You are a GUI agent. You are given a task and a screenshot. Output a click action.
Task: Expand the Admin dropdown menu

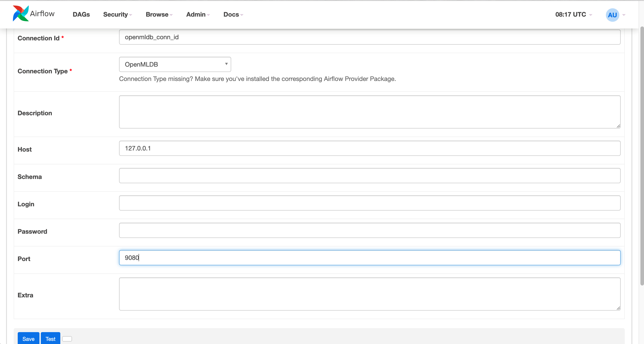(197, 14)
